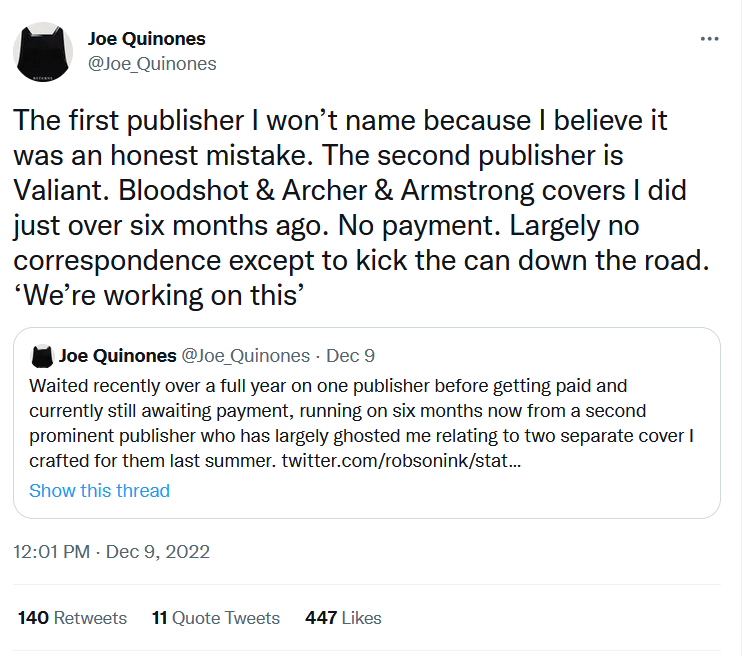Open the three-dot more options menu

pos(709,39)
